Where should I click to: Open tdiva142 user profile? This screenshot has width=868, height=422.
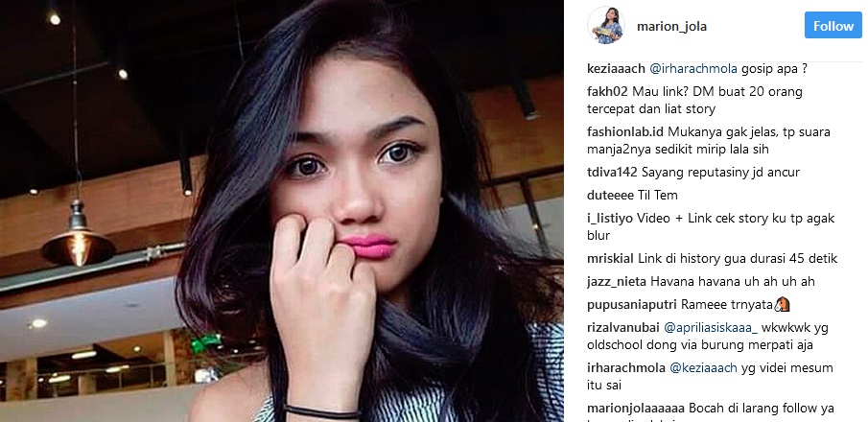(x=612, y=173)
